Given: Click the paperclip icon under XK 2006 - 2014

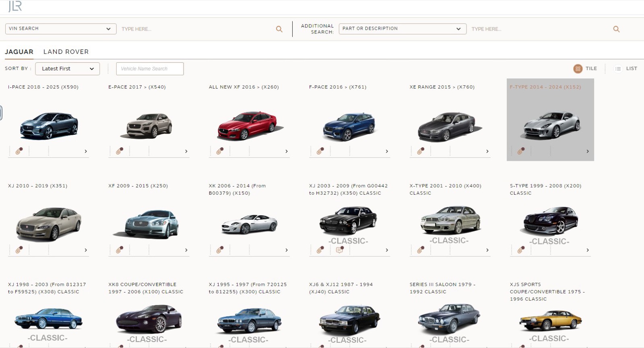Looking at the screenshot, I should [x=220, y=250].
